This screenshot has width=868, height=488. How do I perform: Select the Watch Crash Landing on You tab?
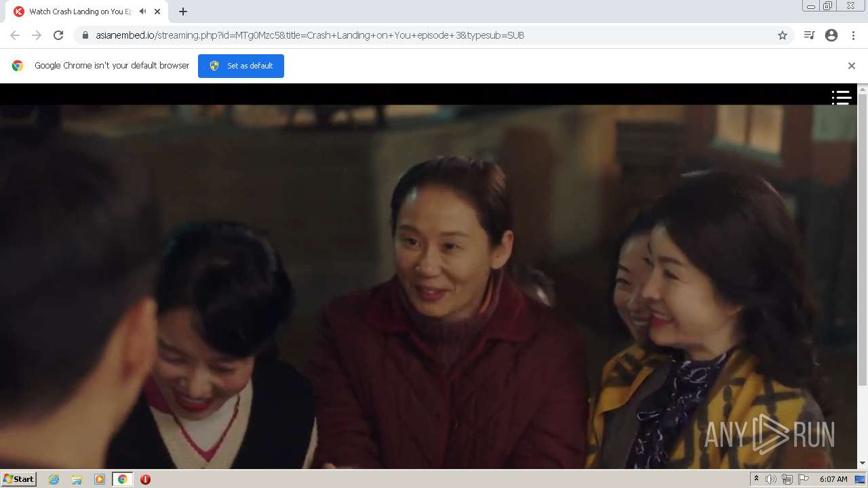(88, 12)
